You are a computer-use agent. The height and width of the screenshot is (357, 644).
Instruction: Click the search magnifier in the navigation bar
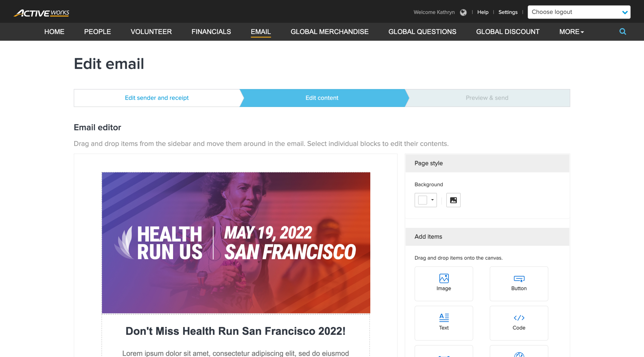[623, 31]
